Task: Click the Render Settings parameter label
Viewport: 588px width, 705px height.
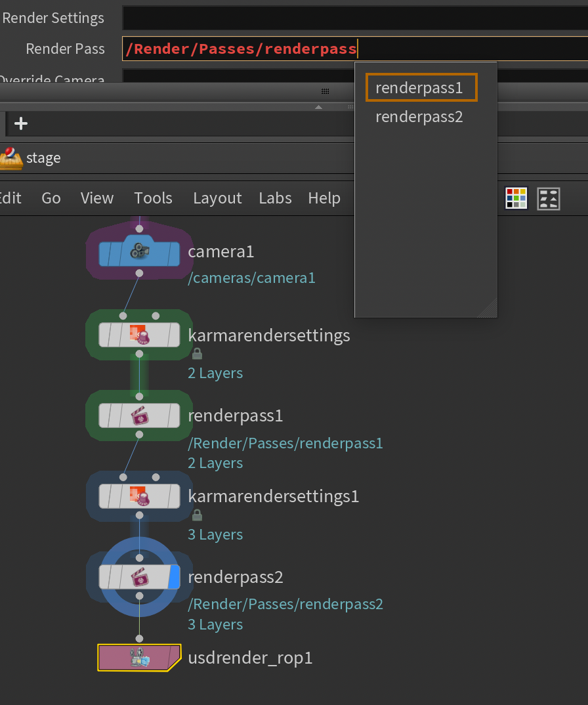Action: pyautogui.click(x=53, y=18)
